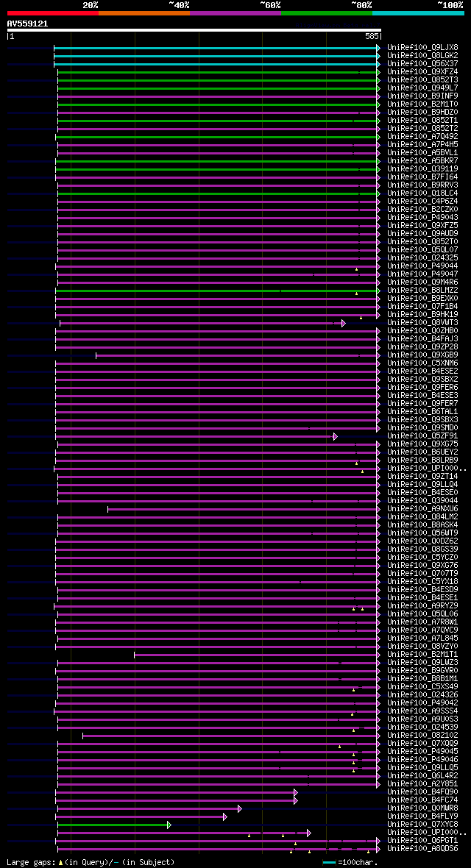Image resolution: width=471 pixels, height=868 pixels.
Task: Open hit UniRef100_B9INF9
Action: (422, 96)
